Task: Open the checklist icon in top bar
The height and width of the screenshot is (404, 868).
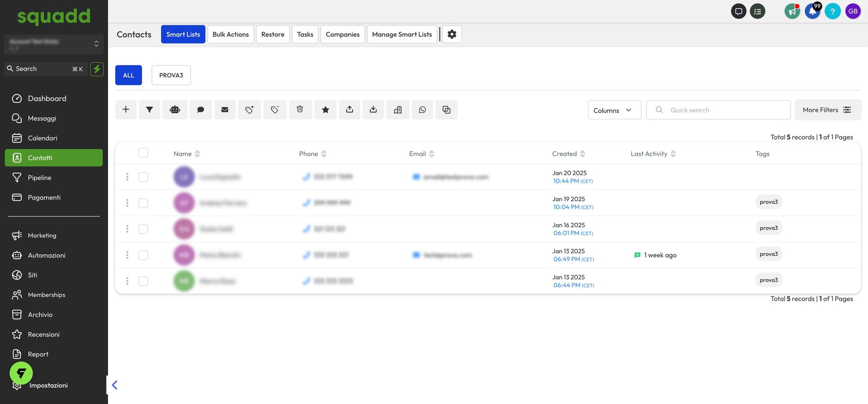Action: [x=758, y=11]
